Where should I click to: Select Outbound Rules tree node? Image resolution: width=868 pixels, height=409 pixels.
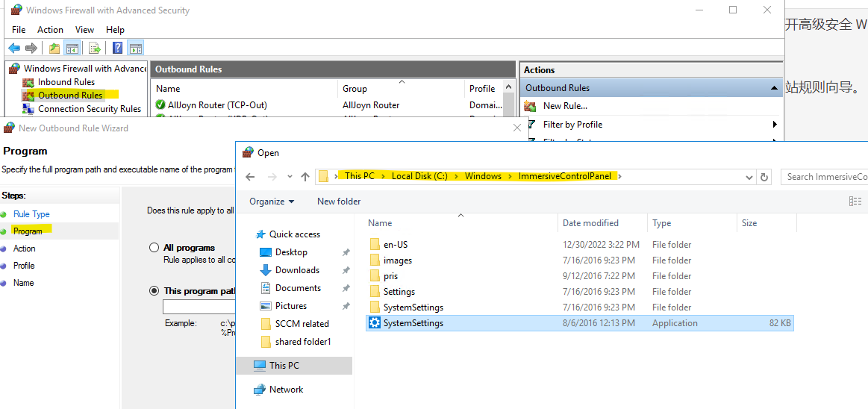[69, 96]
